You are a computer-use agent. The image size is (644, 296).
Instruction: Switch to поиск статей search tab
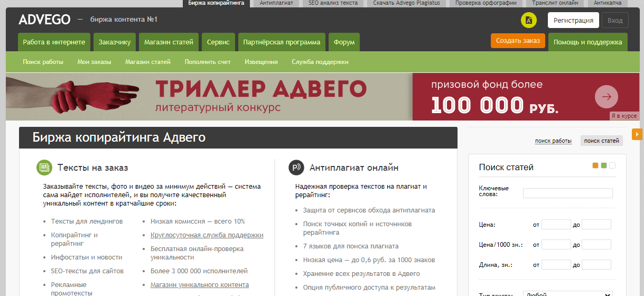[601, 141]
